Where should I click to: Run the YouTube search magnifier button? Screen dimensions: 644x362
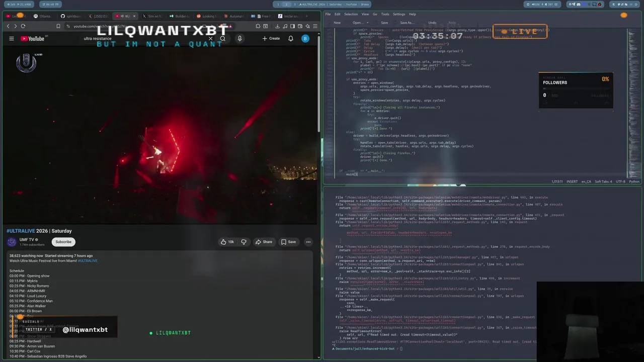(x=222, y=39)
